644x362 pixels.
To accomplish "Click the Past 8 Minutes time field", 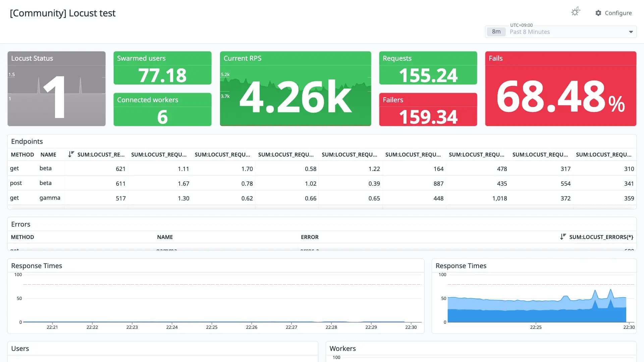I will (x=560, y=32).
